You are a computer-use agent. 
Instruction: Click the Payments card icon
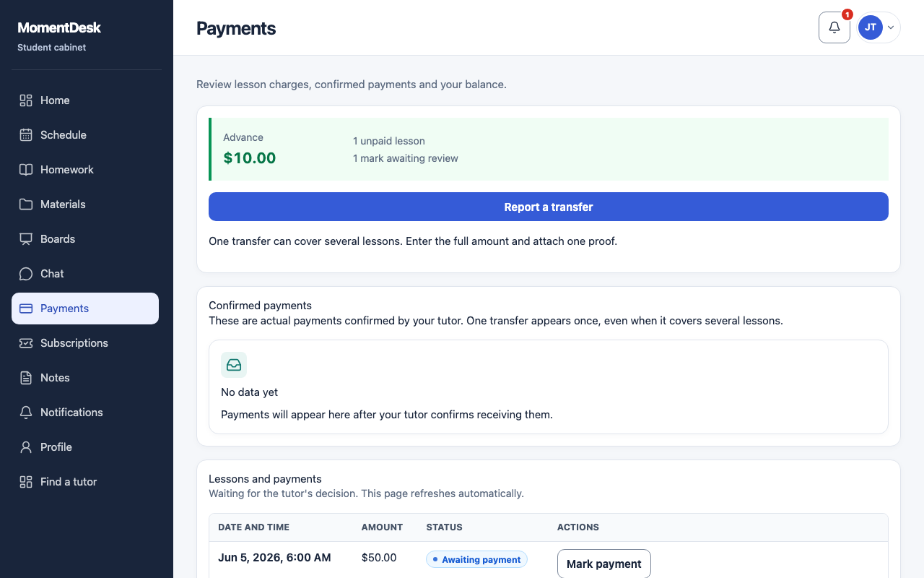pyautogui.click(x=26, y=309)
